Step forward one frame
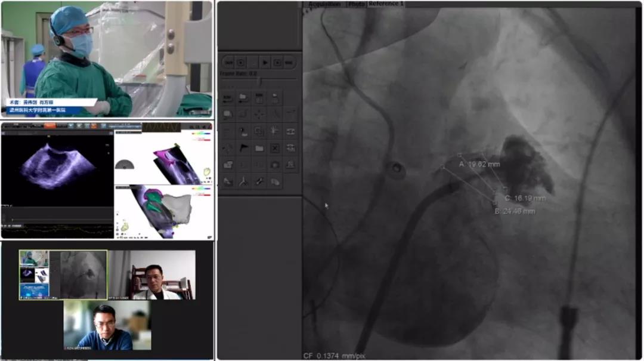Image resolution: width=644 pixels, height=361 pixels. point(278,62)
